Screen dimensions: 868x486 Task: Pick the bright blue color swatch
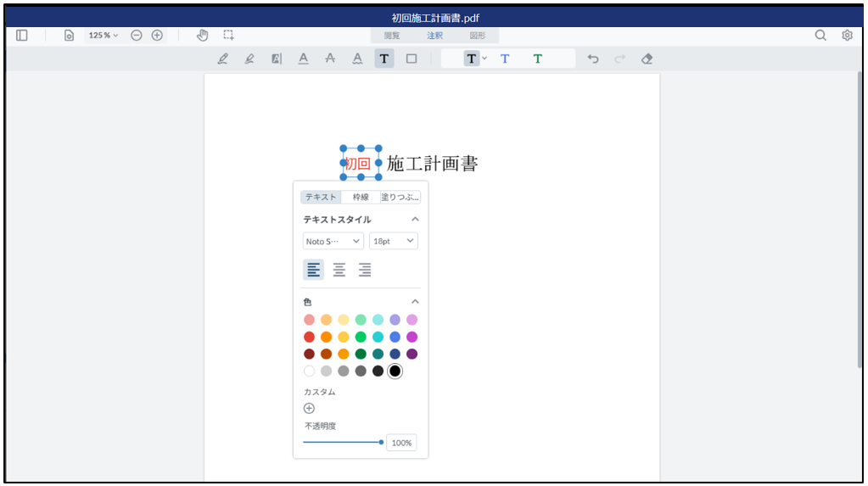pos(395,337)
